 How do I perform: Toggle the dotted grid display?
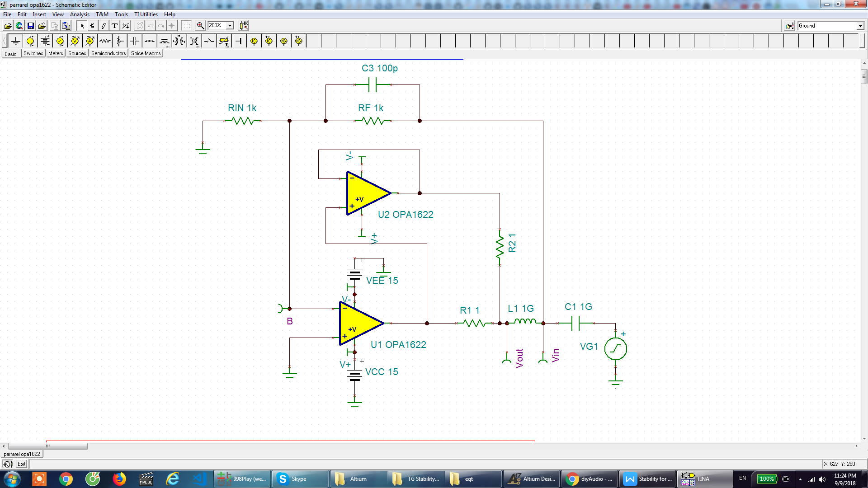[186, 26]
